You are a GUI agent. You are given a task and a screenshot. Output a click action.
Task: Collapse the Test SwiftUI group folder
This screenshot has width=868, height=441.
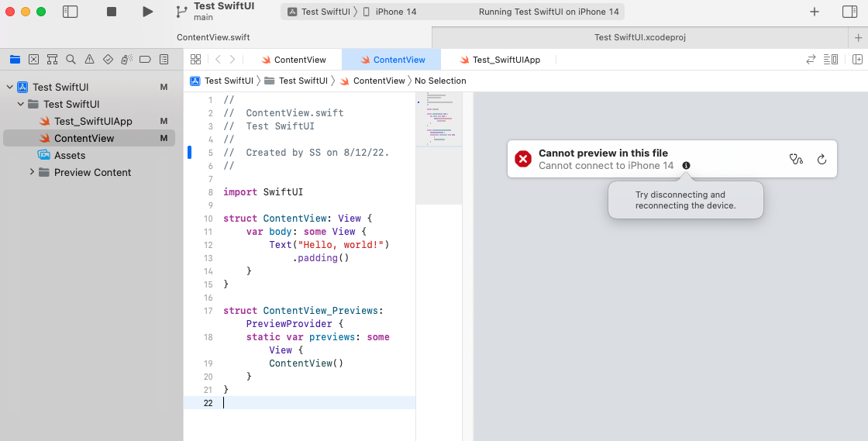pyautogui.click(x=20, y=104)
